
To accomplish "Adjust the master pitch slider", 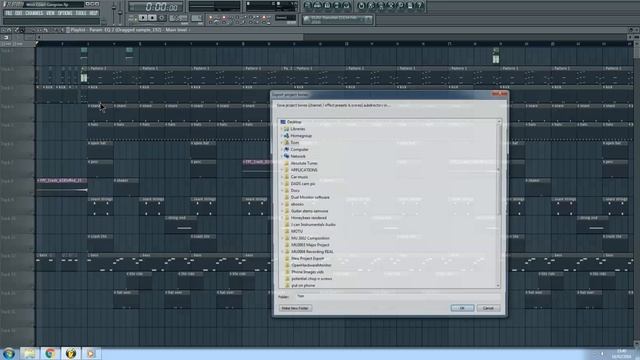I will click(x=120, y=13).
